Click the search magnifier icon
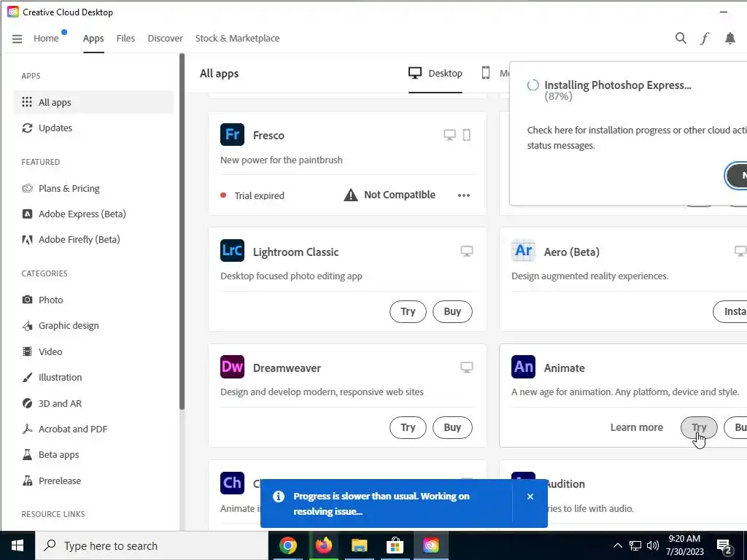 [681, 38]
